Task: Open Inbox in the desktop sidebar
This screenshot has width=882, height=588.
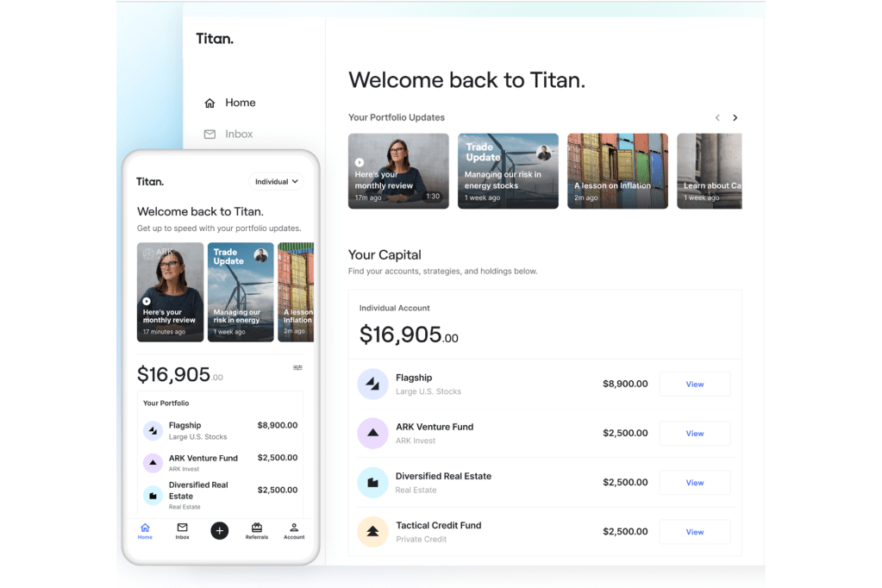Action: click(x=228, y=134)
